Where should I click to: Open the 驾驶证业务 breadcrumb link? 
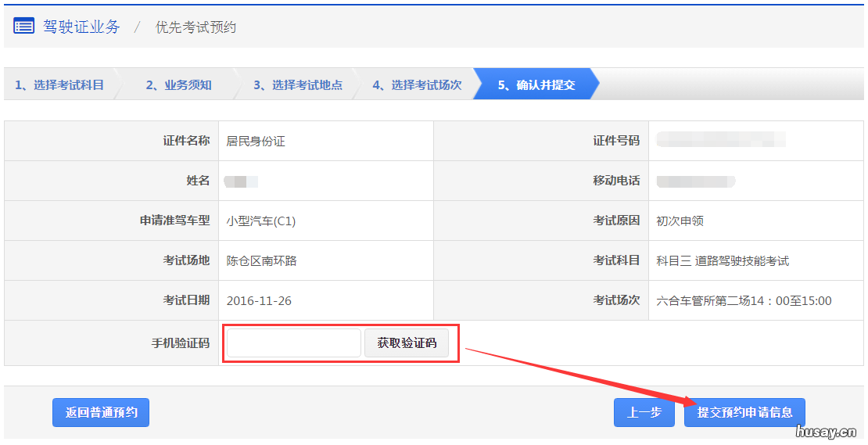pos(81,27)
